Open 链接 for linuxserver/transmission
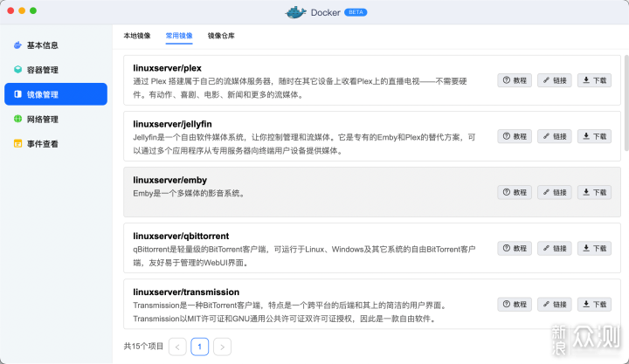The image size is (629, 364). (x=555, y=305)
